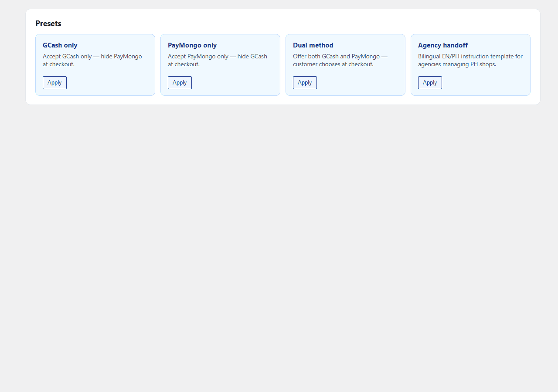This screenshot has height=392, width=558.
Task: Select the "GCash only" card title
Action: pyautogui.click(x=60, y=45)
